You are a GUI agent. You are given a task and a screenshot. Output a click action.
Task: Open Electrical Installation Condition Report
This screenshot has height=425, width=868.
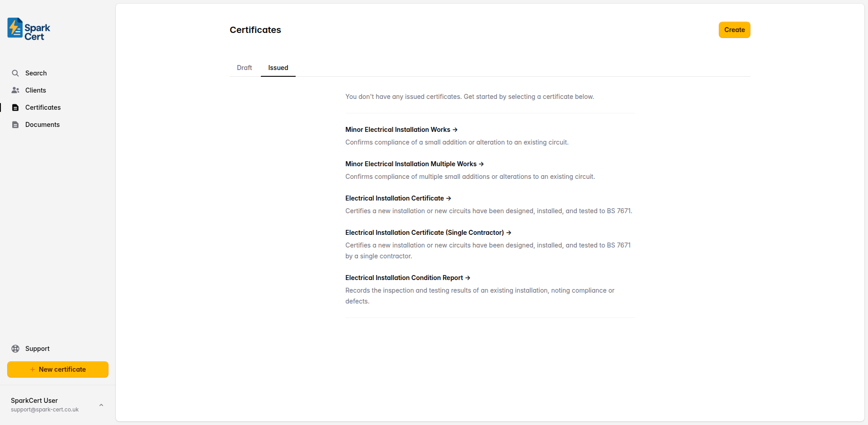tap(404, 277)
